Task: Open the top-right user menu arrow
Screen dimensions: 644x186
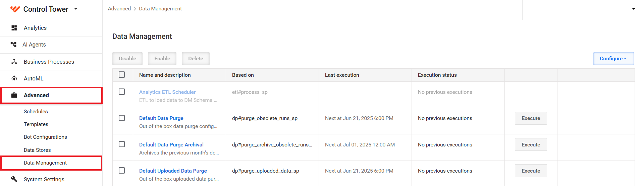Action: 634,9
